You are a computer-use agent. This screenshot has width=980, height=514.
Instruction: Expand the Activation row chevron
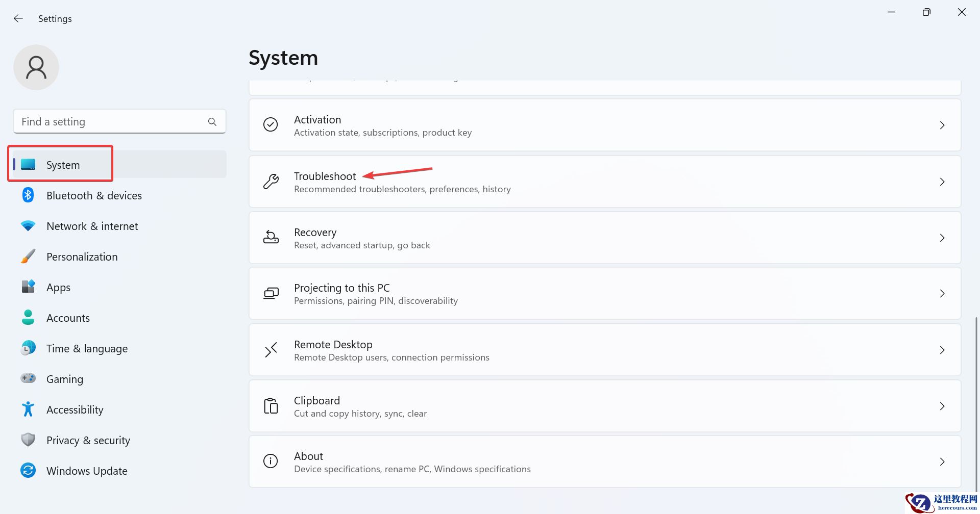click(x=942, y=125)
